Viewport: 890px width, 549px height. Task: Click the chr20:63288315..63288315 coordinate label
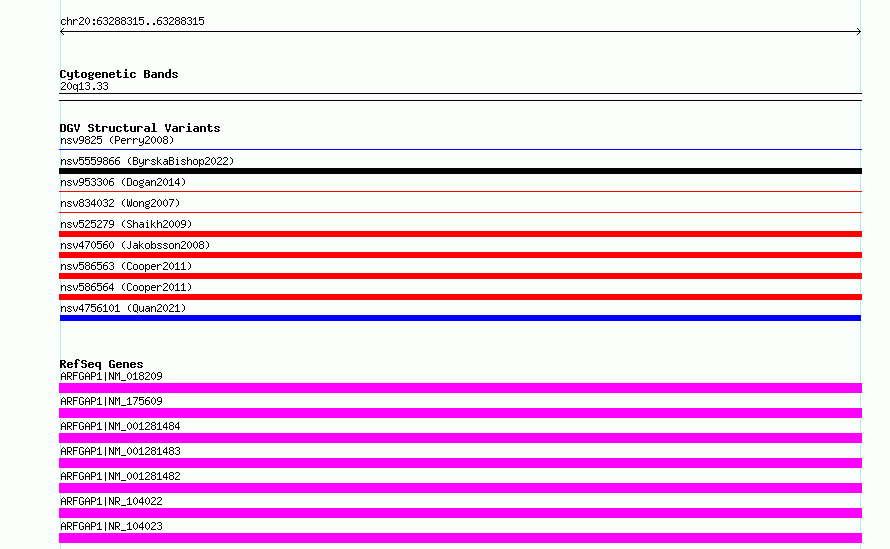(132, 21)
